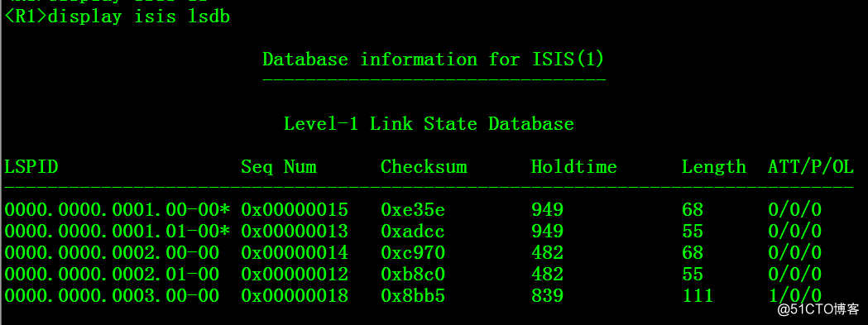
Task: Click checksum value 0xb8c0
Action: (x=413, y=274)
